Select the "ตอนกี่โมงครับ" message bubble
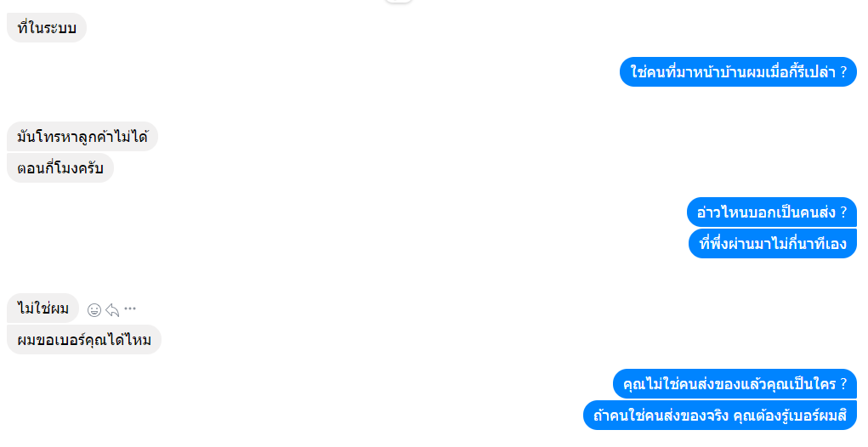The height and width of the screenshot is (447, 868). click(x=60, y=168)
